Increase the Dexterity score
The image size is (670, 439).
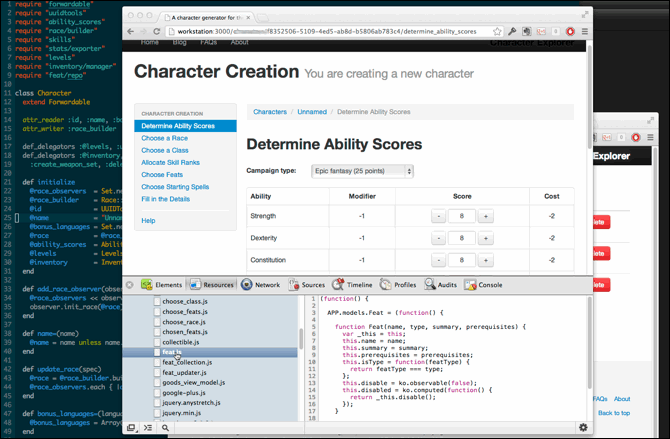pyautogui.click(x=485, y=238)
